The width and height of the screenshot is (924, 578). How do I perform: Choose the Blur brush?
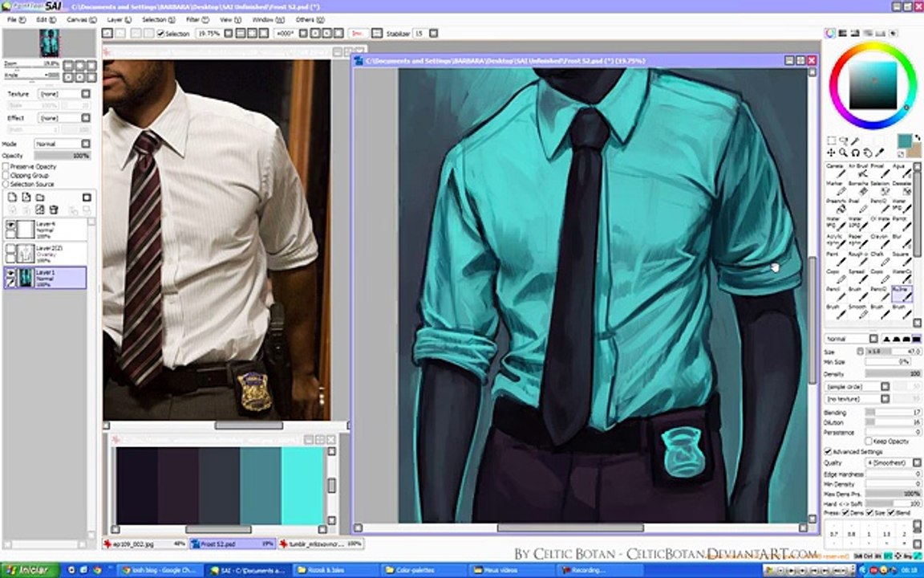(x=901, y=241)
